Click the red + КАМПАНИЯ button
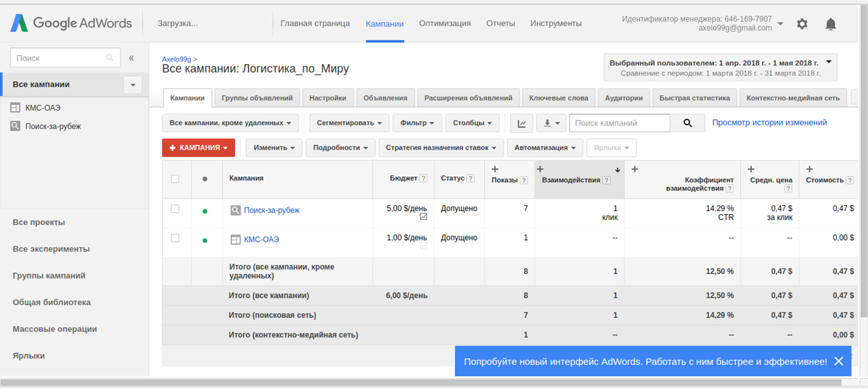 pyautogui.click(x=199, y=148)
